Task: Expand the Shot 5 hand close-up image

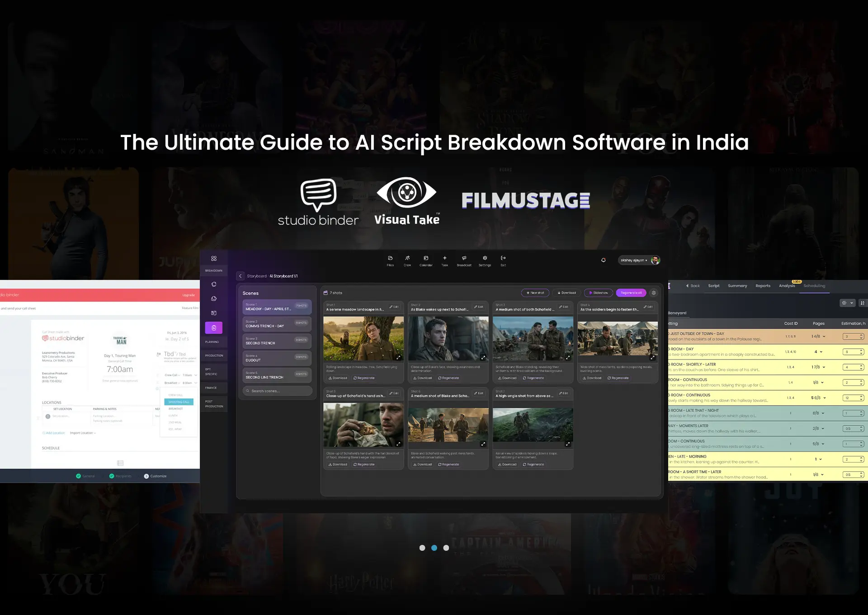Action: [398, 444]
